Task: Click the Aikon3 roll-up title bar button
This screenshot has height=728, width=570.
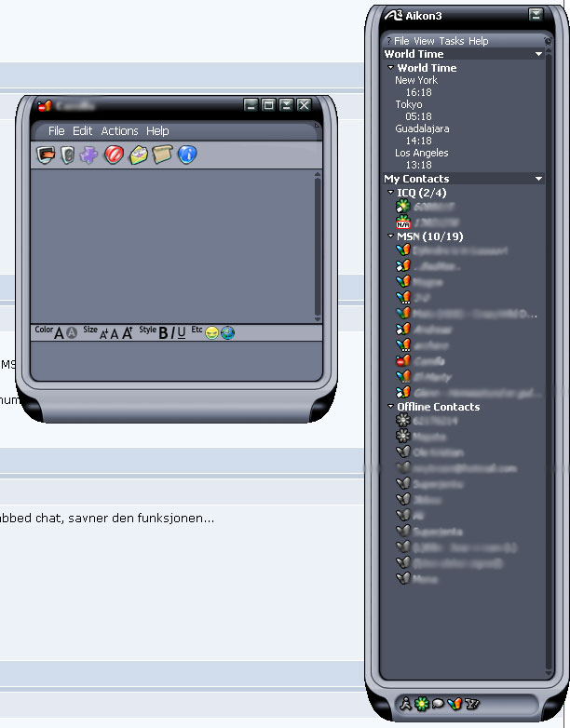Action: (536, 15)
